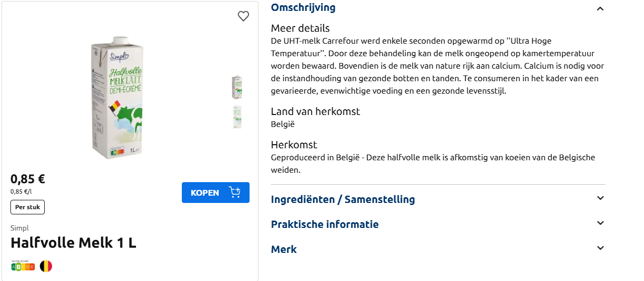Image resolution: width=644 pixels, height=281 pixels.
Task: Select the Per stuk option
Action: click(x=28, y=207)
